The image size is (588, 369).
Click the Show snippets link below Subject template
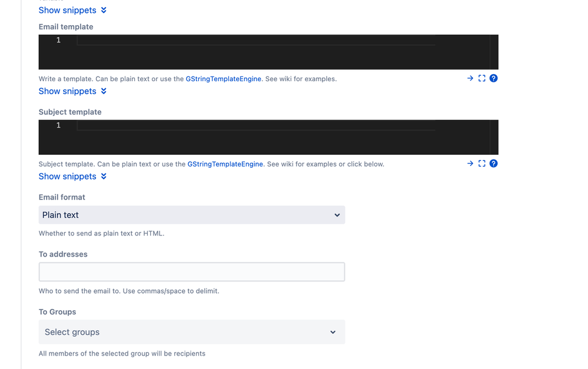67,176
